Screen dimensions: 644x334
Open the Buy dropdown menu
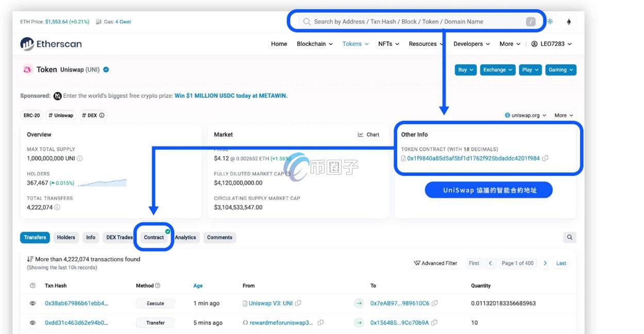point(465,69)
